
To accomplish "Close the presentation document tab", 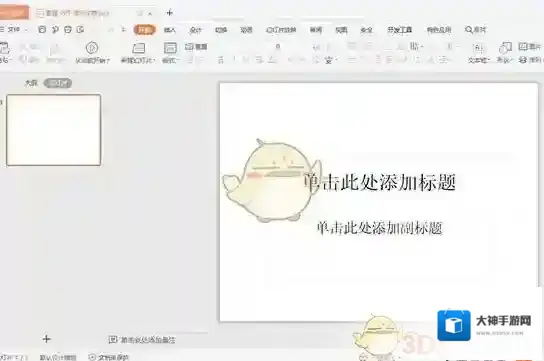I will tap(150, 14).
